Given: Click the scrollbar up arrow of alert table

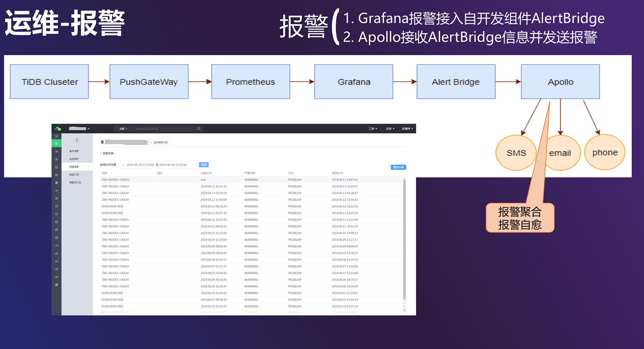Looking at the screenshot, I should tap(404, 178).
